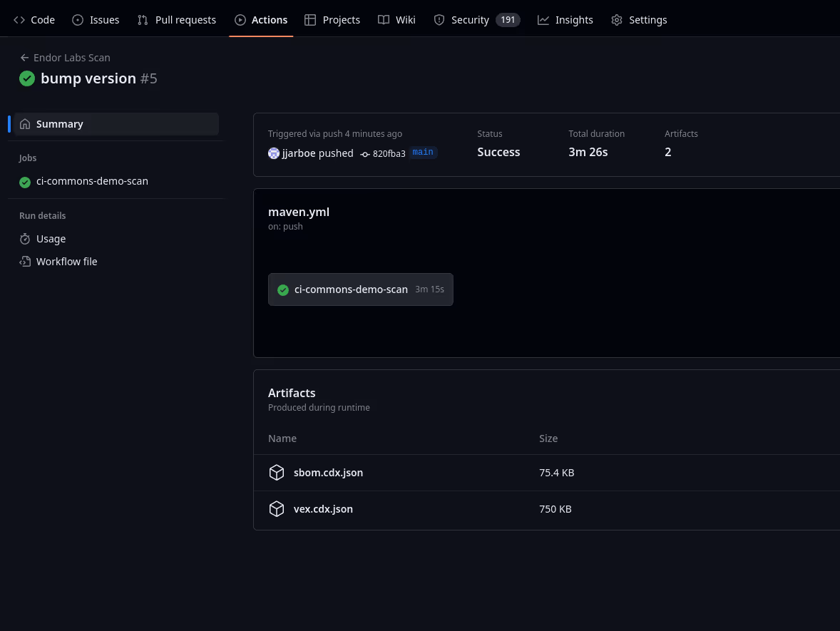Click the 750 KB size cell

pyautogui.click(x=555, y=509)
